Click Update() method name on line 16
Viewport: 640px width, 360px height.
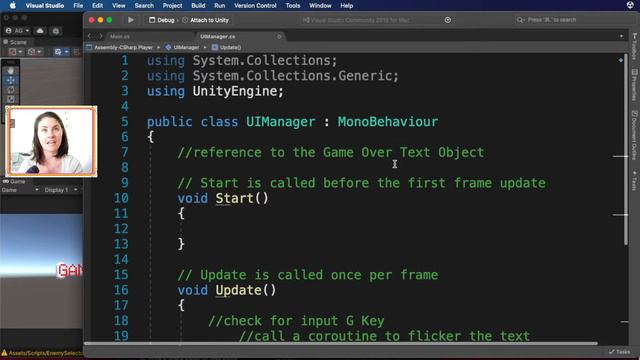click(x=246, y=290)
